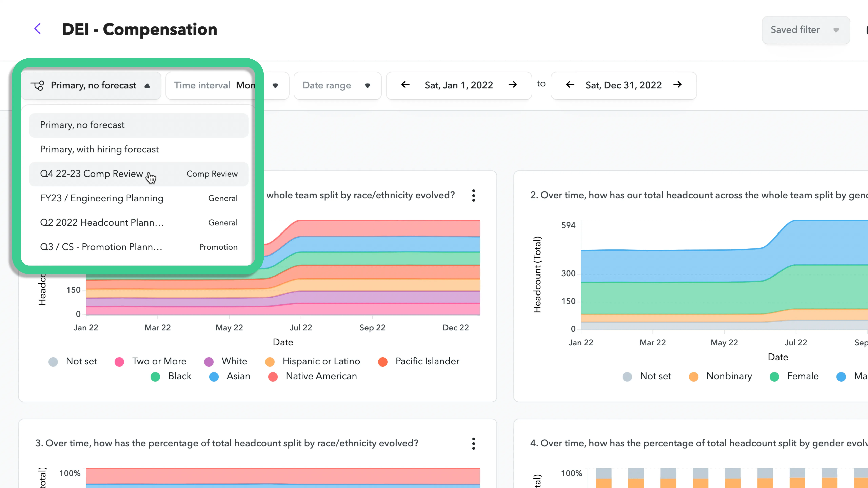The width and height of the screenshot is (868, 488).
Task: Click the Jul 22 axis label in chart 1
Action: pyautogui.click(x=301, y=328)
